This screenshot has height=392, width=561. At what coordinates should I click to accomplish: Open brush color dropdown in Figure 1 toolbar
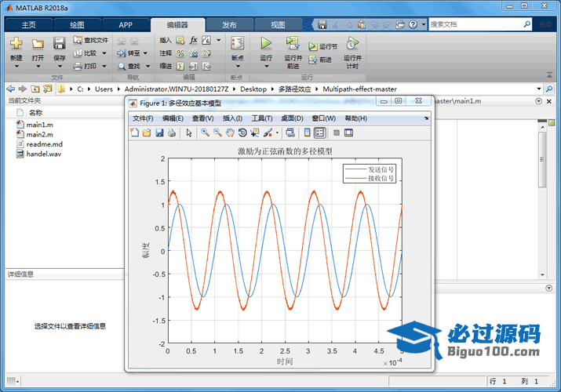(277, 133)
